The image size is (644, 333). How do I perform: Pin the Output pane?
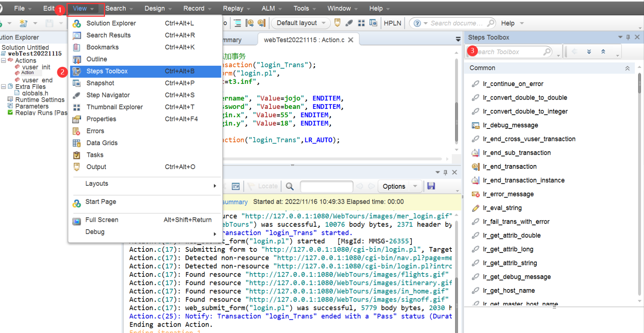445,172
